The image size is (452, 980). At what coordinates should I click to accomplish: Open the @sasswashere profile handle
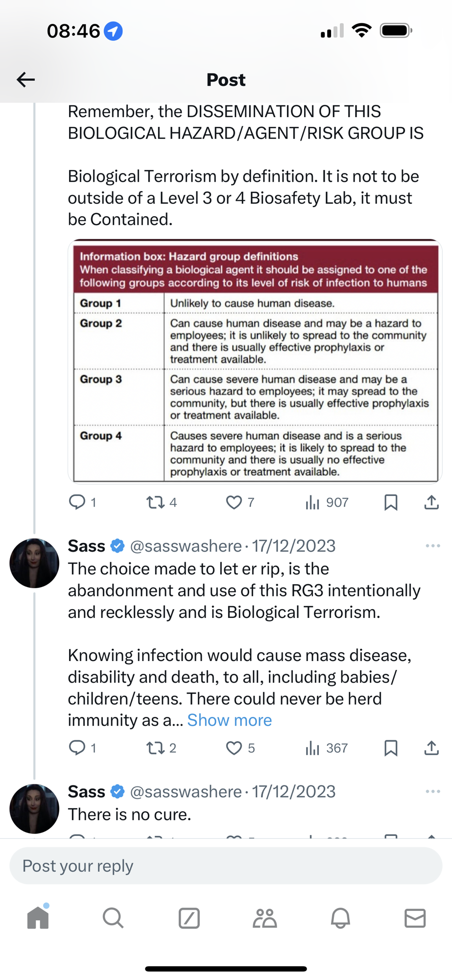pos(186,546)
